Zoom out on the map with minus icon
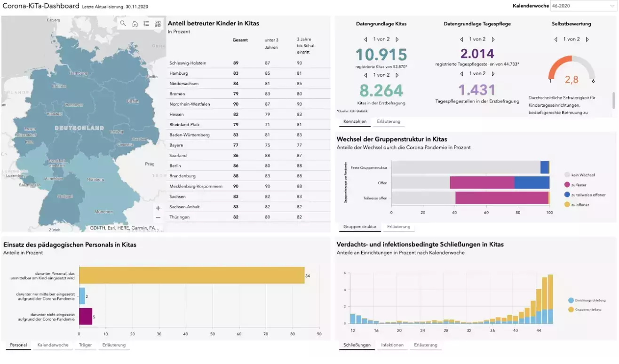Viewport: 619px width, 364px height. click(x=158, y=218)
